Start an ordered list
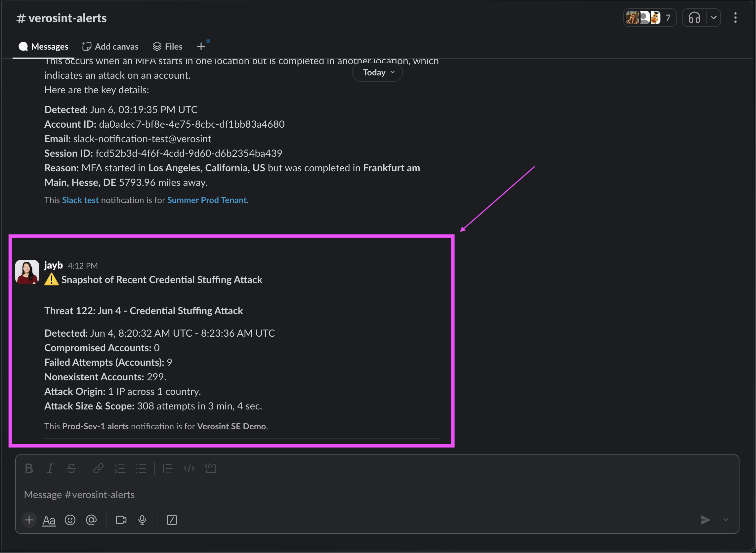 point(119,468)
